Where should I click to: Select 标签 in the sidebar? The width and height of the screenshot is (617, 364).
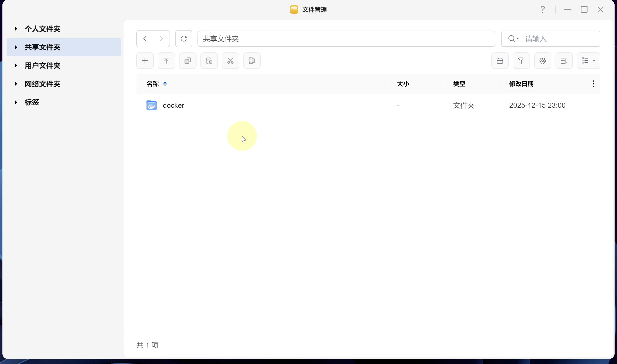point(32,102)
